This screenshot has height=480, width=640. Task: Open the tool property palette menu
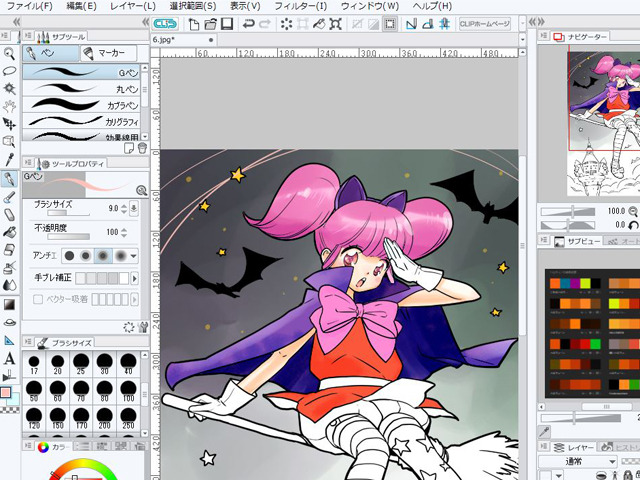pos(27,163)
